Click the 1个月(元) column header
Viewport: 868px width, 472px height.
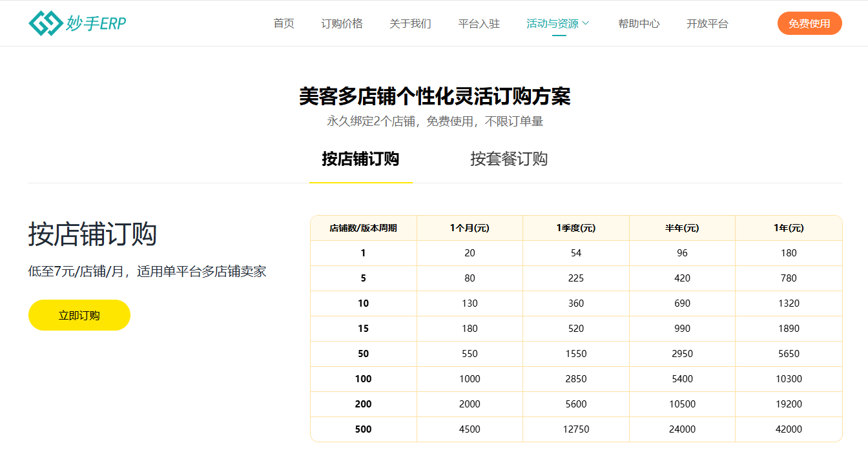pos(470,228)
